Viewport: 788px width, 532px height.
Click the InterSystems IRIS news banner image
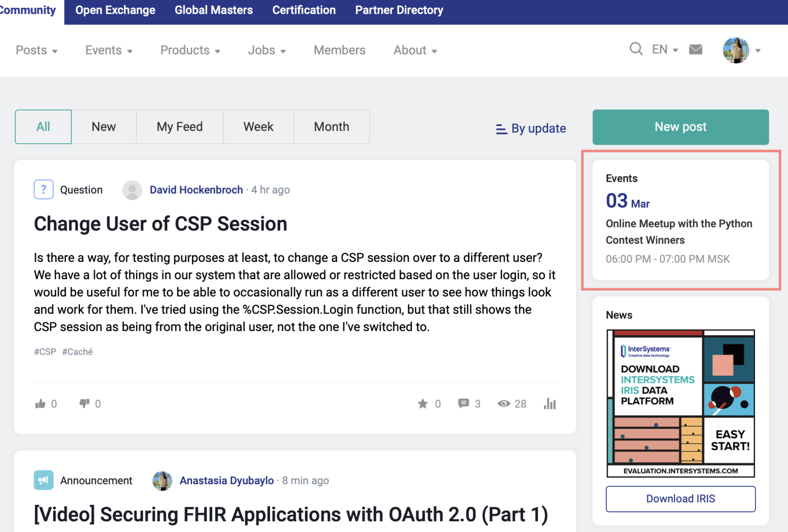[680, 403]
